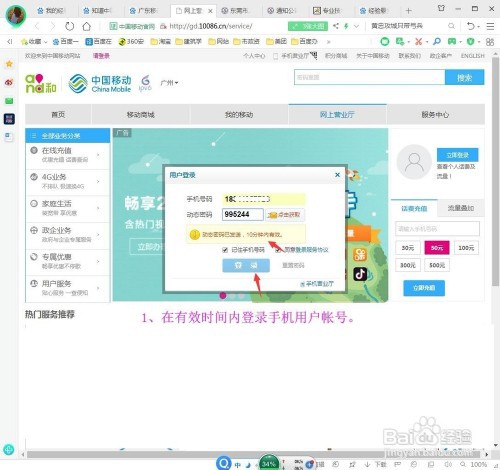Select the 30元 recharge amount
The width and height of the screenshot is (500, 470).
click(x=408, y=248)
